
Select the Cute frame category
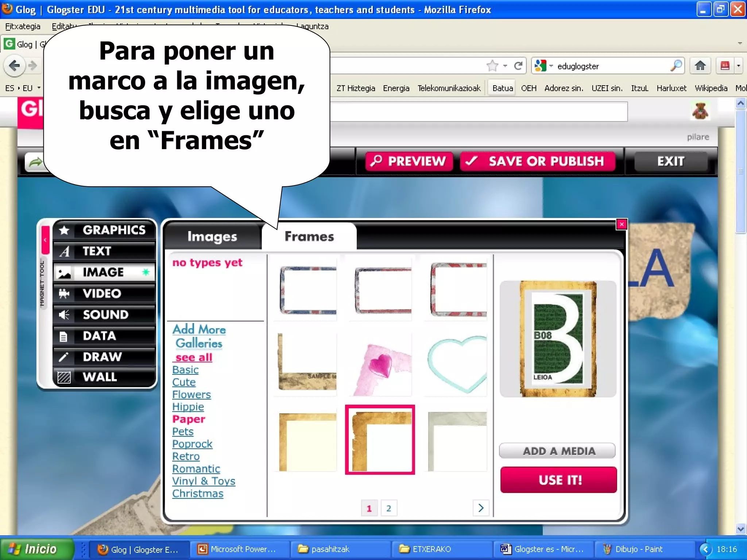[184, 382]
